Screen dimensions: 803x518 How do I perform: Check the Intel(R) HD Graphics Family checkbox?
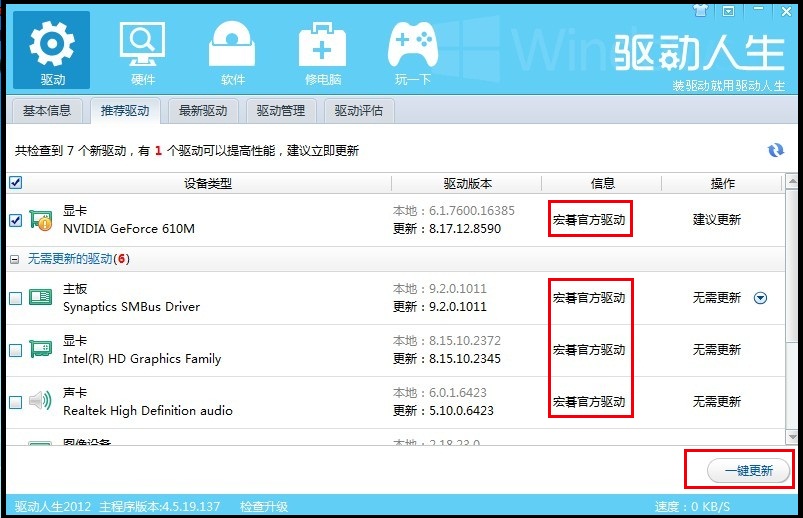(x=16, y=350)
